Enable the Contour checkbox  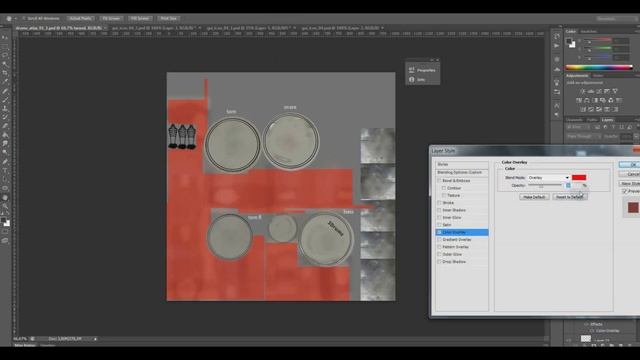tap(444, 188)
